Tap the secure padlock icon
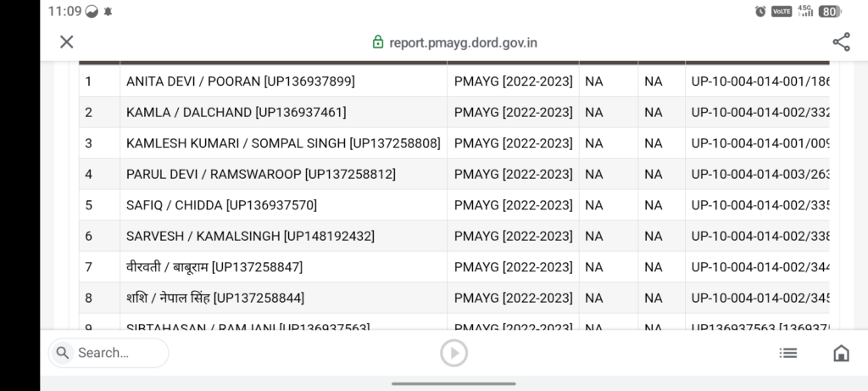 click(x=378, y=42)
